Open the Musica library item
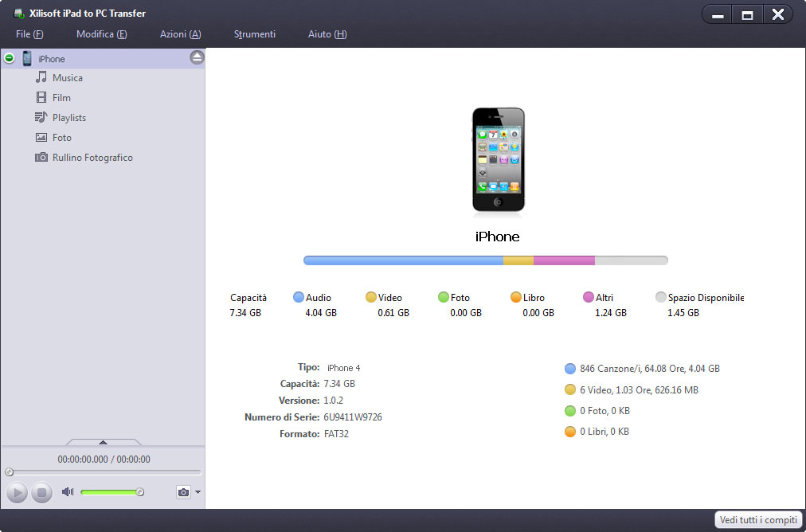The width and height of the screenshot is (806, 532). [x=67, y=78]
